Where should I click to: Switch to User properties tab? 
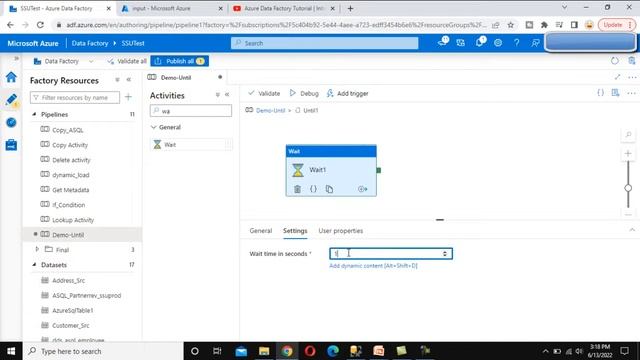coord(340,231)
